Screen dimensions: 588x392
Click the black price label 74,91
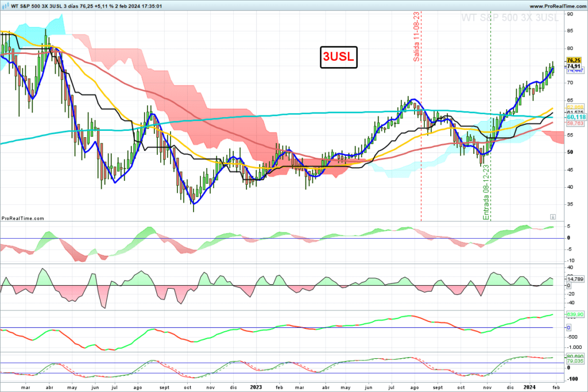click(574, 67)
